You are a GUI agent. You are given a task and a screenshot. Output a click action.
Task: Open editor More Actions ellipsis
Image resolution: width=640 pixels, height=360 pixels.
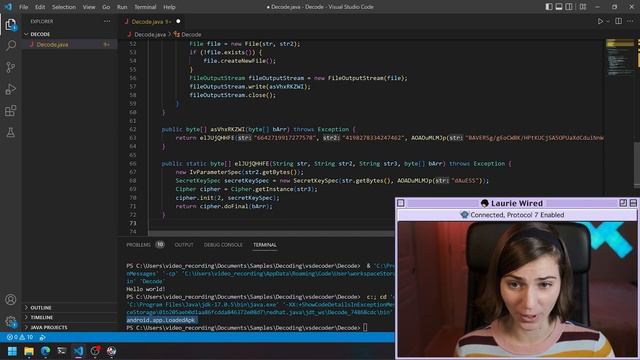click(x=631, y=21)
